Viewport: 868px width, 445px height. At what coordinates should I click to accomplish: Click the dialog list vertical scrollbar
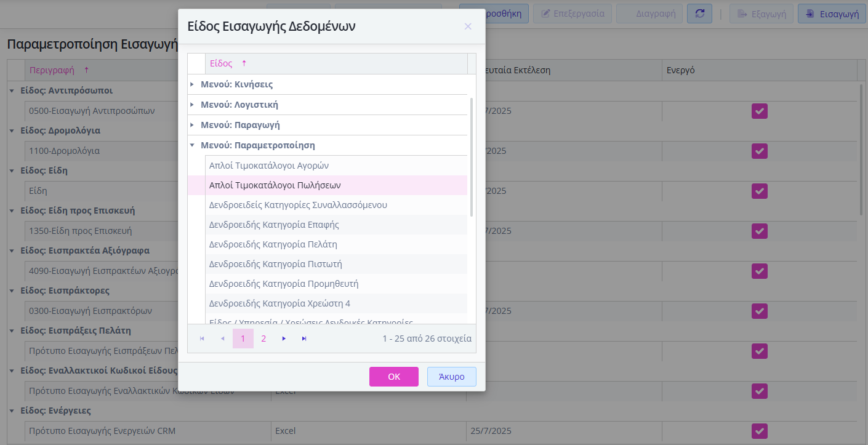point(472,157)
